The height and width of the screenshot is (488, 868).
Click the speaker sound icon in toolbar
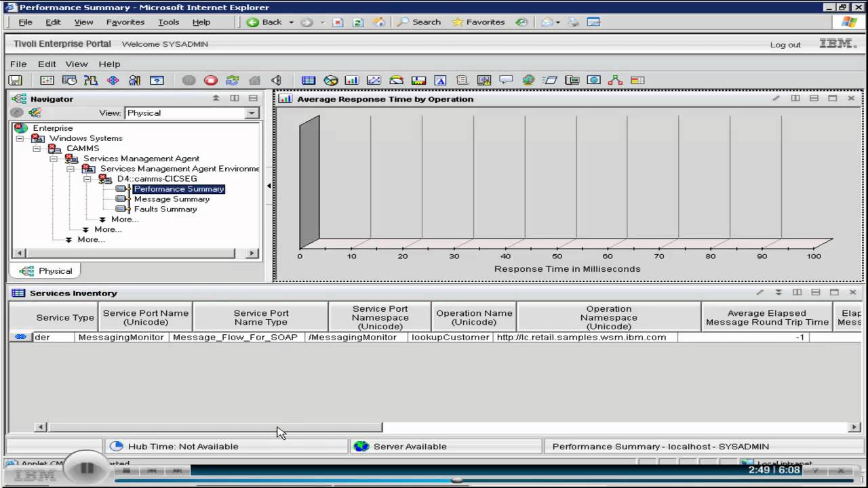click(x=276, y=80)
